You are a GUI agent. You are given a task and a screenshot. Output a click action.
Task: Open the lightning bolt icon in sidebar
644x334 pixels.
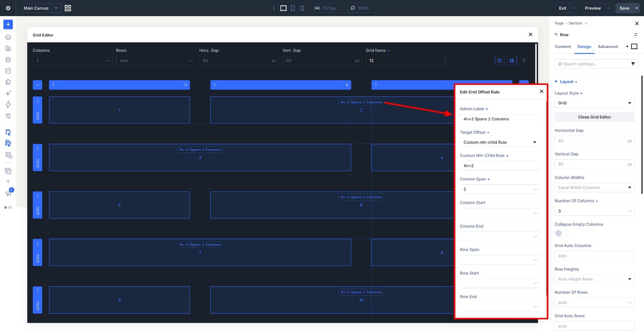8,104
